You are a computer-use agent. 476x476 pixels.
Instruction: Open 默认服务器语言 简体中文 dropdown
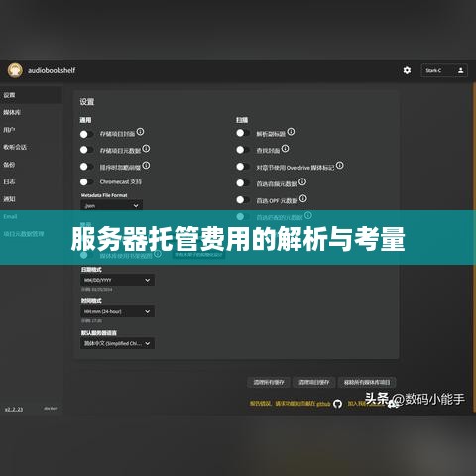pos(117,343)
